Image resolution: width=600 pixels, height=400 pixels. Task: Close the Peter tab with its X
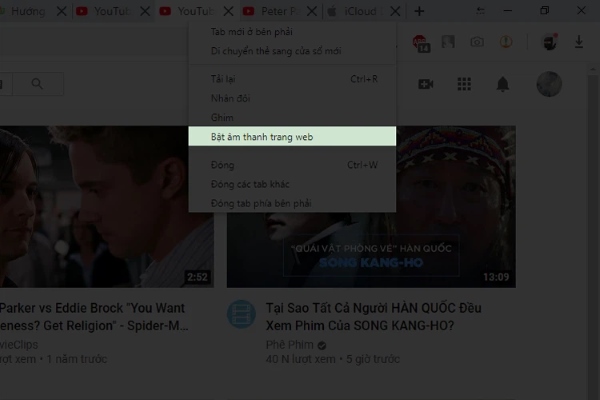click(312, 11)
